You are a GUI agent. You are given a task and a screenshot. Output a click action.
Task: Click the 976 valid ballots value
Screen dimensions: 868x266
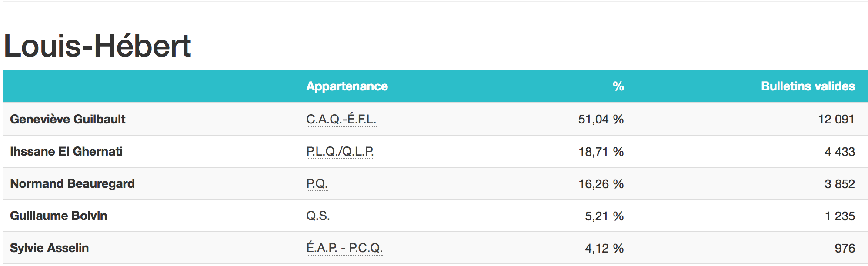coord(845,248)
